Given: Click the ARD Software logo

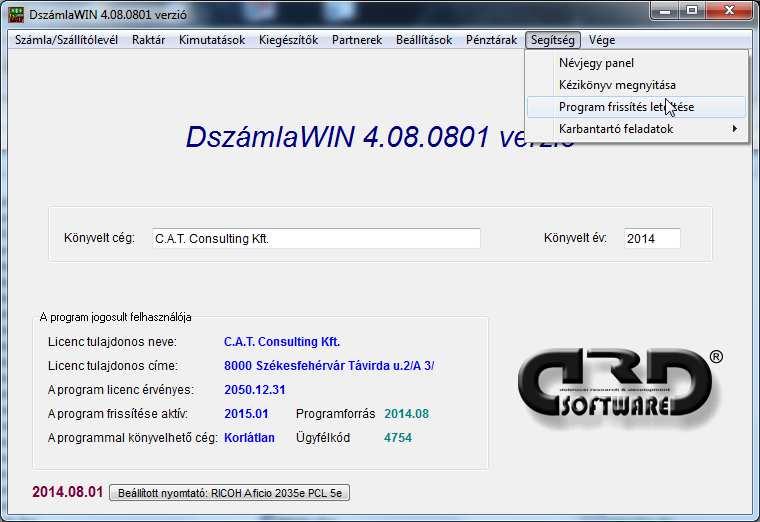Looking at the screenshot, I should (x=619, y=388).
